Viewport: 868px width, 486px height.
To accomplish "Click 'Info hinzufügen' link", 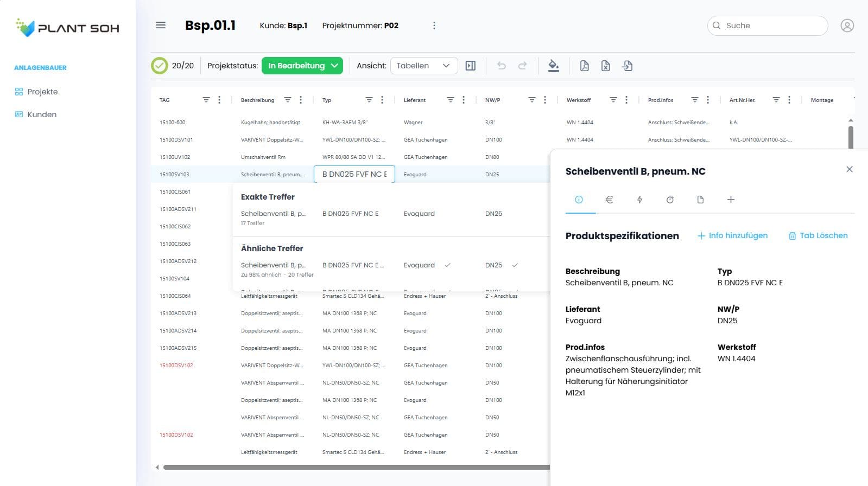I will 733,235.
